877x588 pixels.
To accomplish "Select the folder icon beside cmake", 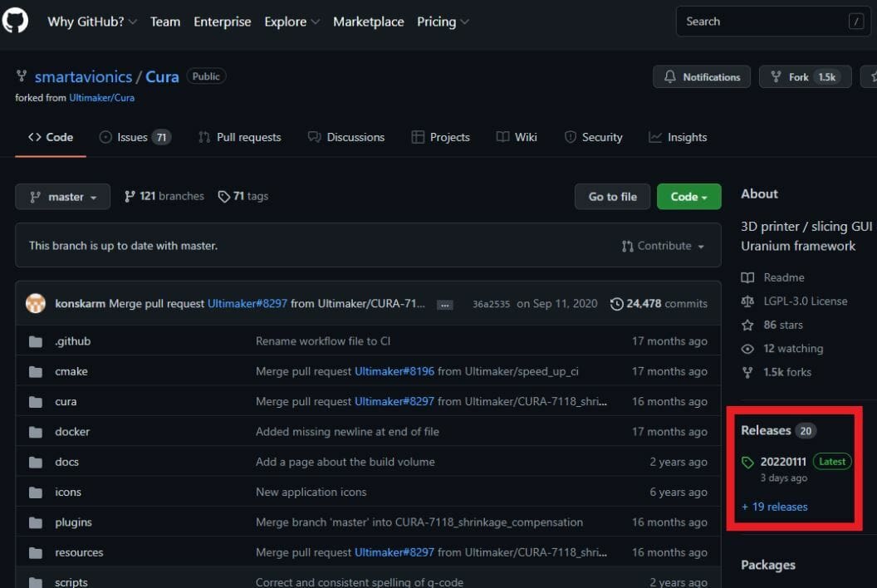I will pyautogui.click(x=35, y=371).
